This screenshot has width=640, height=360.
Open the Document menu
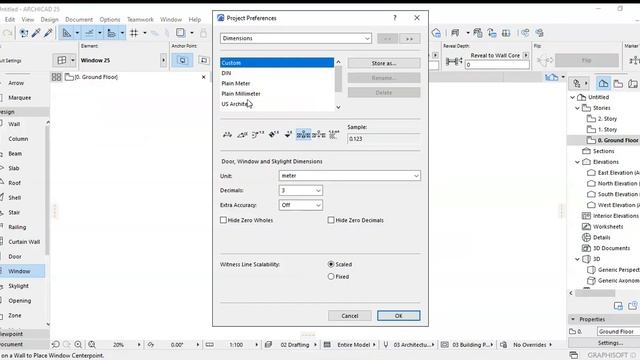(79, 19)
